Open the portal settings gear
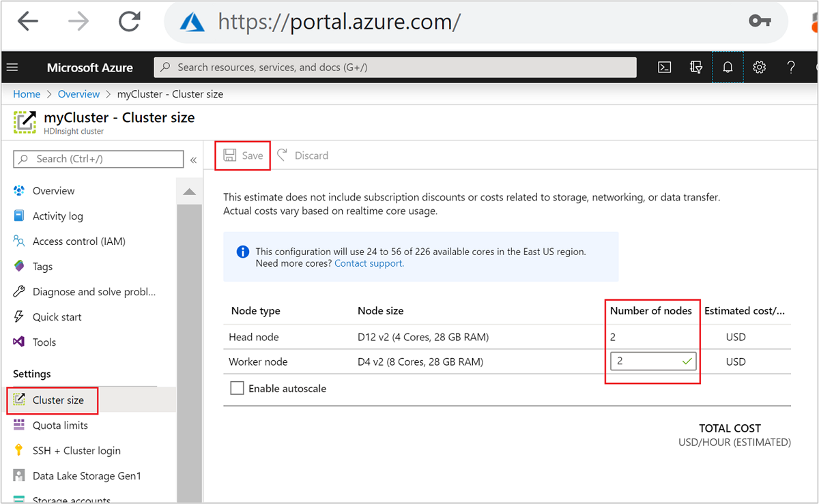The height and width of the screenshot is (504, 819). coord(759,67)
